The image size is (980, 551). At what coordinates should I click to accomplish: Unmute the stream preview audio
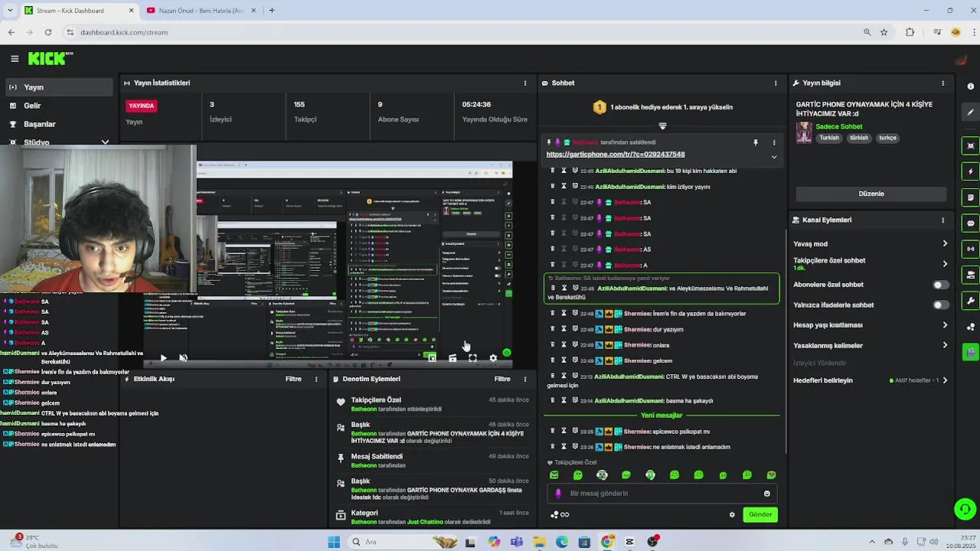(x=183, y=357)
